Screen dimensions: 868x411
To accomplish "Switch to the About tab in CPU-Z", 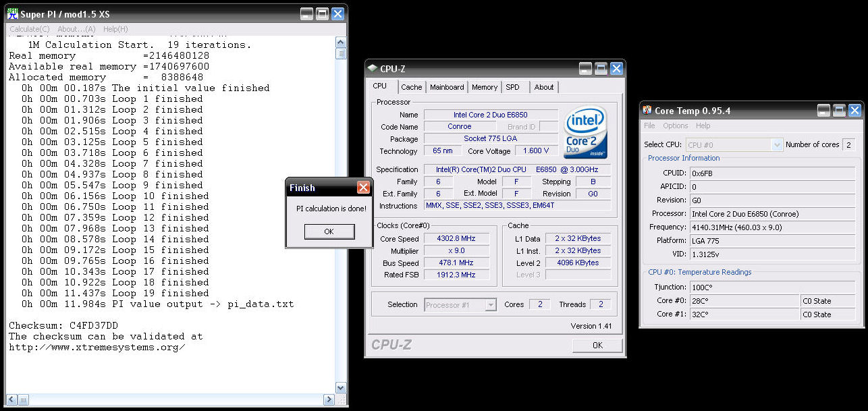I will click(544, 87).
